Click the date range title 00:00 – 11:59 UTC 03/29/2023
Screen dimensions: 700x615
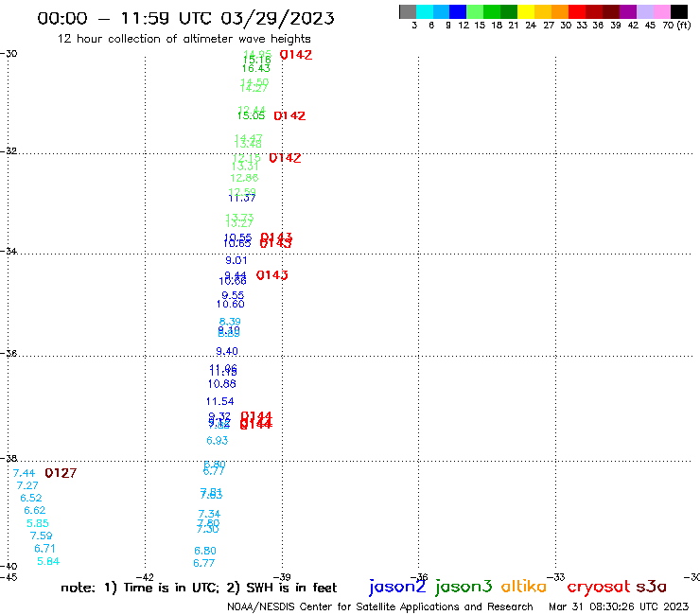[x=185, y=18]
